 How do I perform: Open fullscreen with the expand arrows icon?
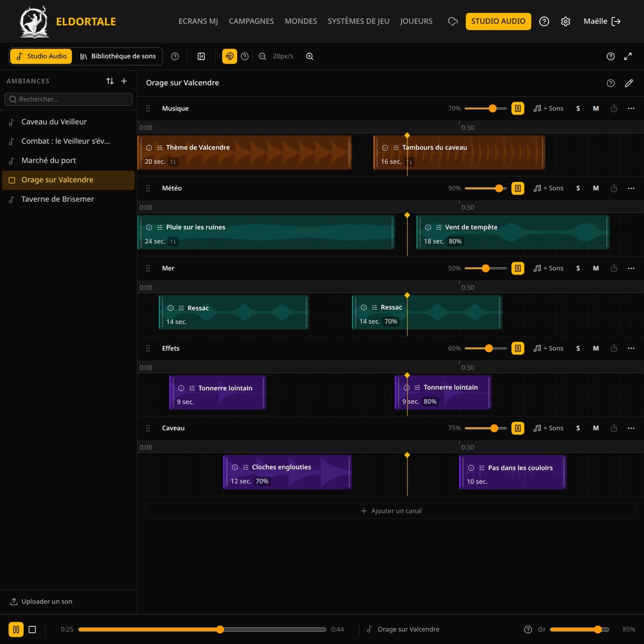(628, 56)
